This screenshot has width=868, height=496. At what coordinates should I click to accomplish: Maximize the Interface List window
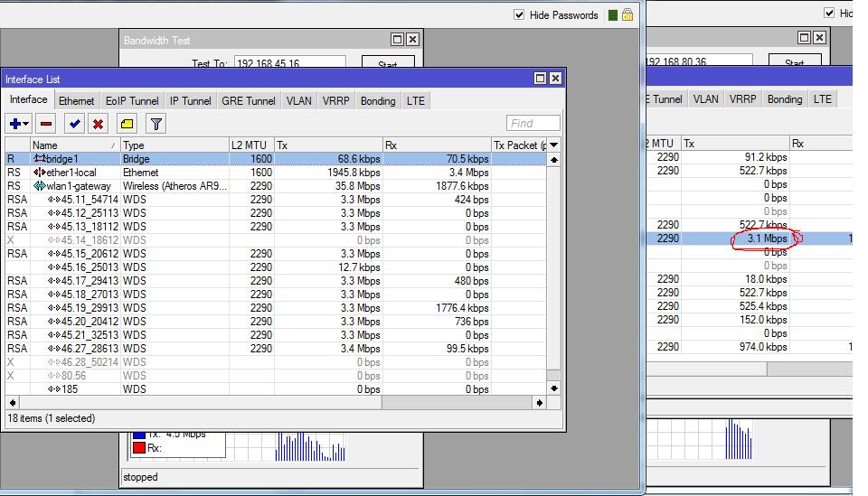540,79
